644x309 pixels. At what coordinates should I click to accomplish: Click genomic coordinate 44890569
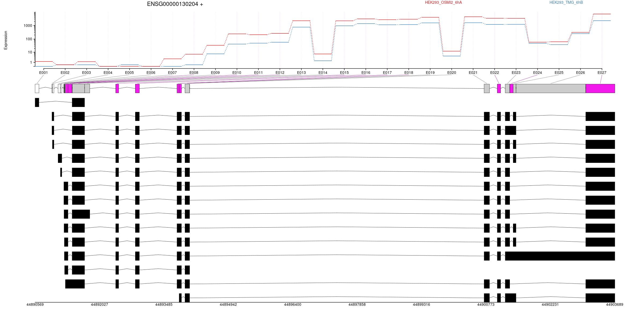(35, 304)
